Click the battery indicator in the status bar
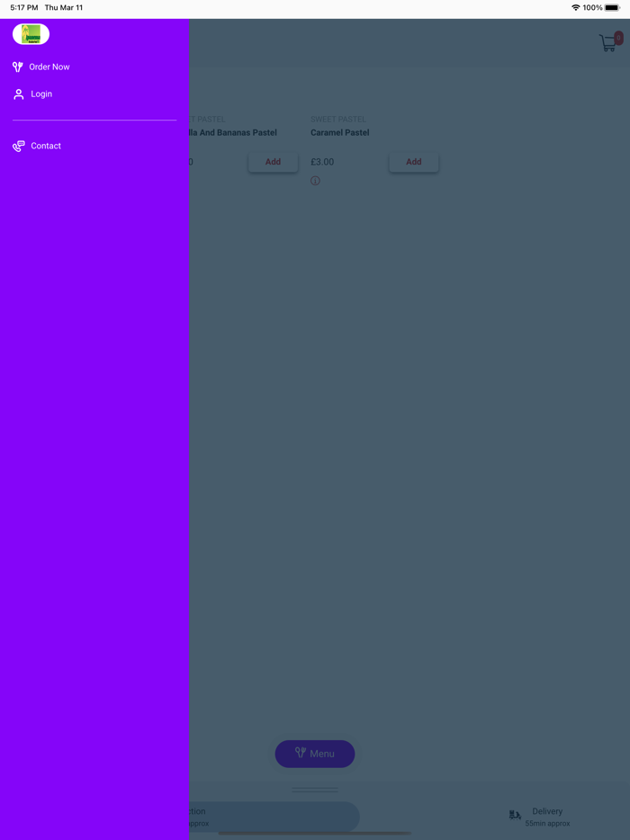Viewport: 630px width, 840px height. click(x=612, y=7)
